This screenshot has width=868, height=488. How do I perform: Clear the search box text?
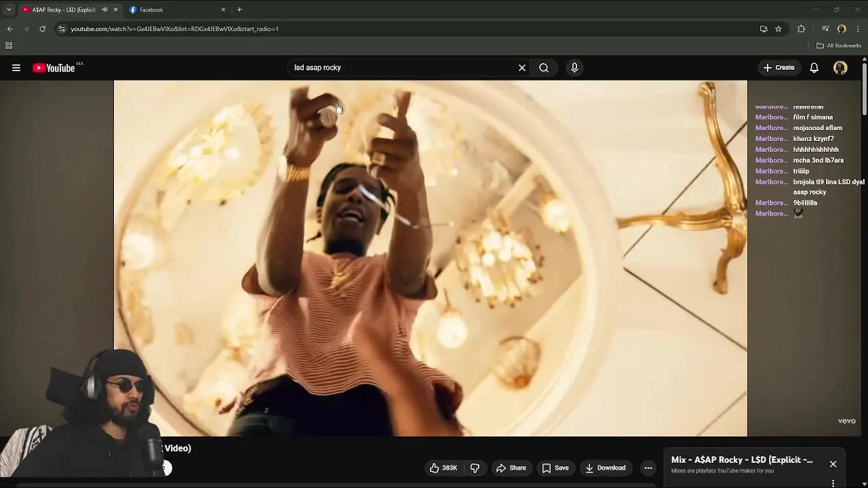point(522,68)
